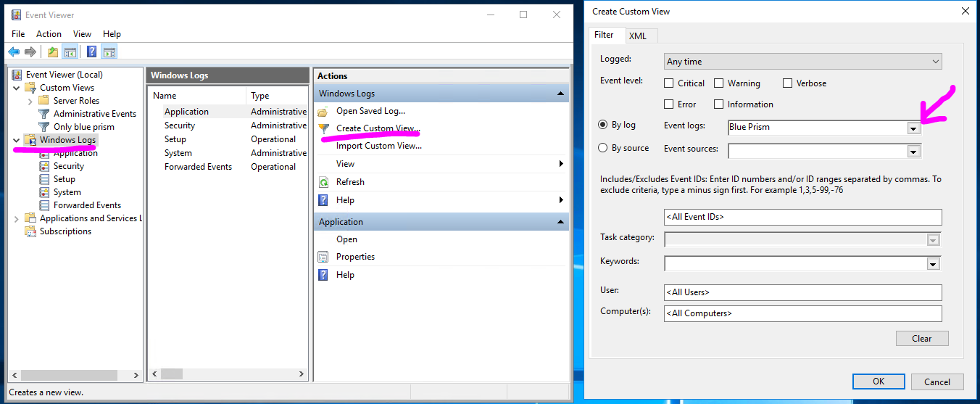Click the Refresh action icon

click(324, 182)
